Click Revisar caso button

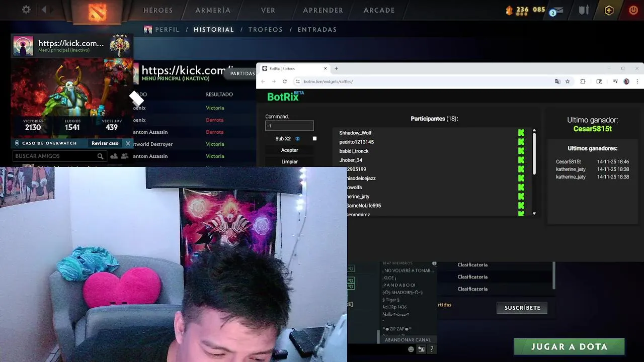point(105,143)
